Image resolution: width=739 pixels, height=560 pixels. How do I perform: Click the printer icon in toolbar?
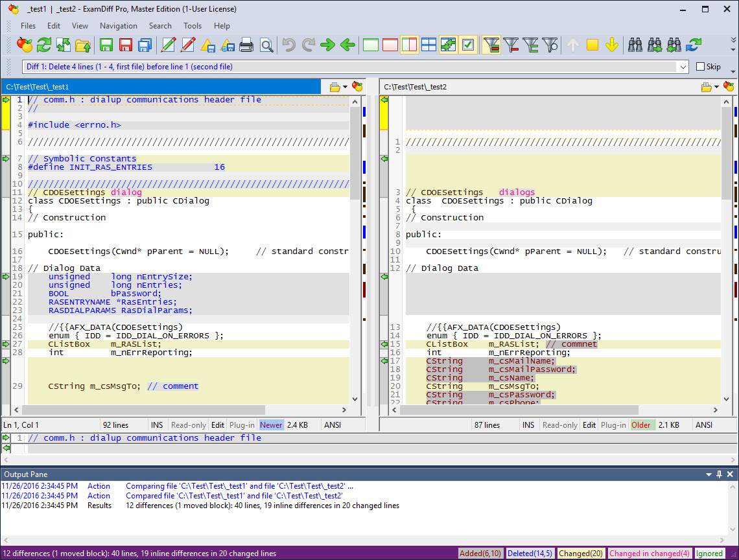tap(246, 45)
